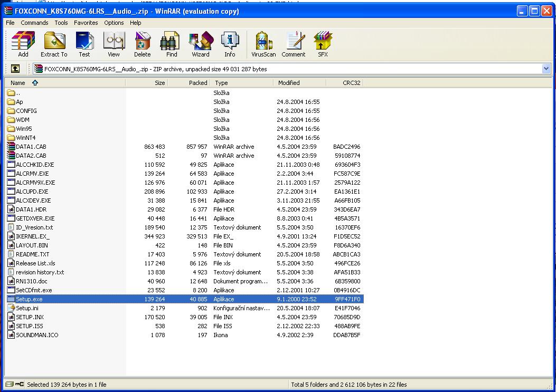The image size is (556, 392).
Task: Select the DATA1.CAB archive file
Action: (31, 147)
